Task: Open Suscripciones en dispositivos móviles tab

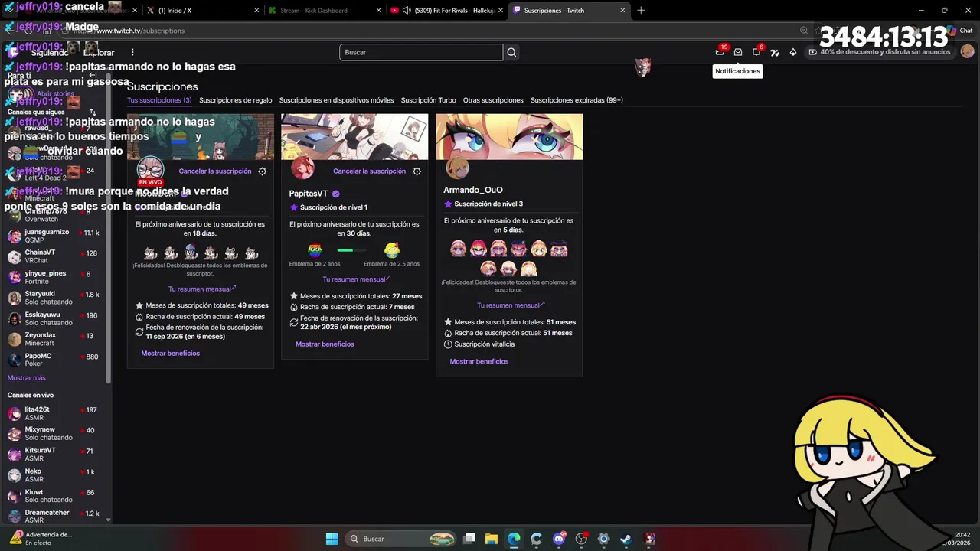Action: click(336, 100)
